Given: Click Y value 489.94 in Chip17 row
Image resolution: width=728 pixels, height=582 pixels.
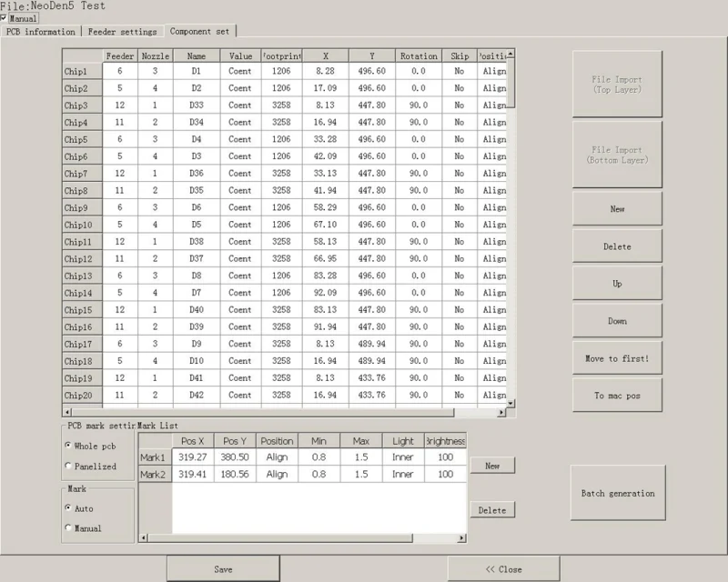Looking at the screenshot, I should click(x=371, y=344).
